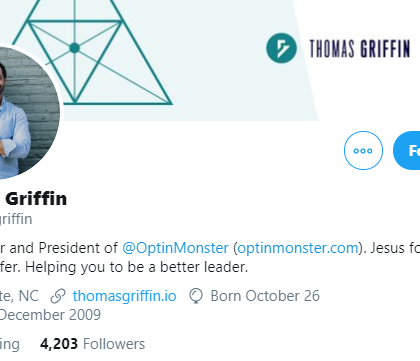Open the three-dot more options menu
The width and height of the screenshot is (420, 361).
363,151
